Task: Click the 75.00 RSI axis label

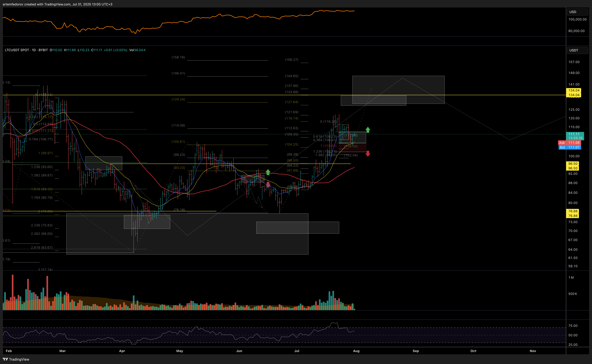Action: 573,326
